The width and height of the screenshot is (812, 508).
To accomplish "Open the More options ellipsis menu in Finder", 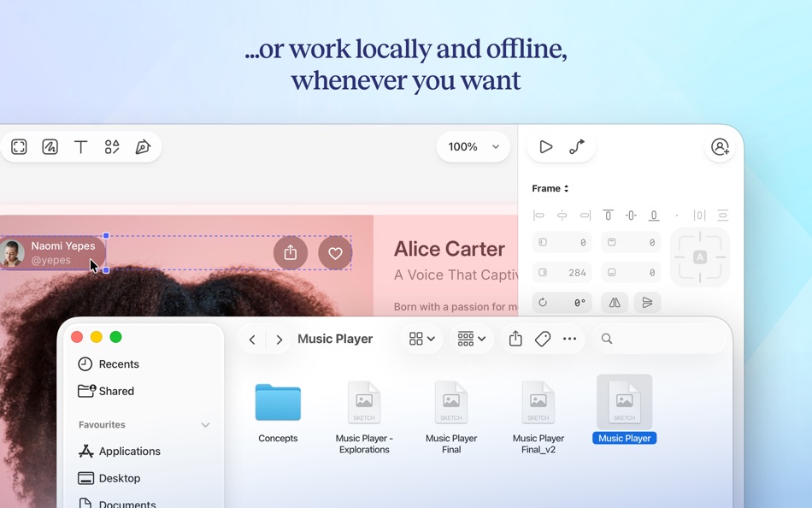I will pyautogui.click(x=570, y=339).
